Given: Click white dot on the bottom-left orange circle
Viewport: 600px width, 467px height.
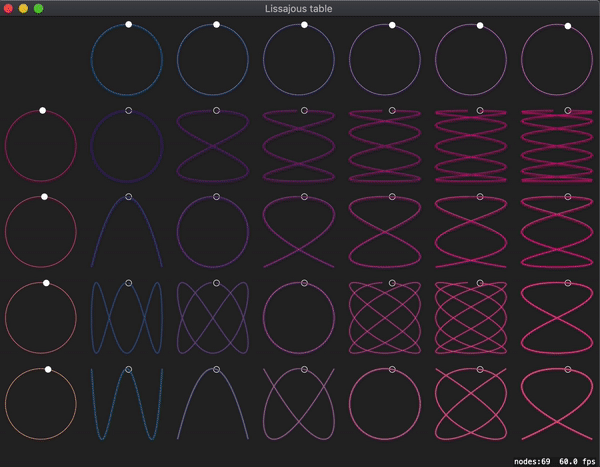Looking at the screenshot, I should click(x=48, y=370).
